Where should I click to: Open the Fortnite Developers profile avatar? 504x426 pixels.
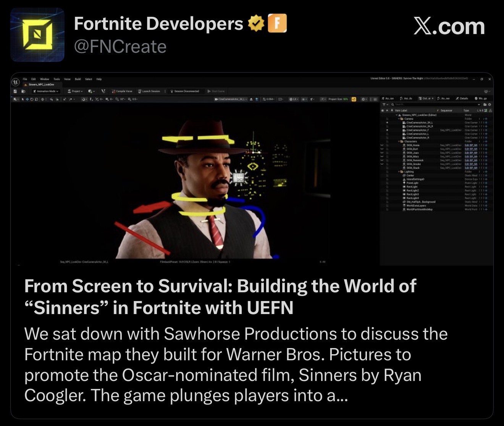[37, 35]
